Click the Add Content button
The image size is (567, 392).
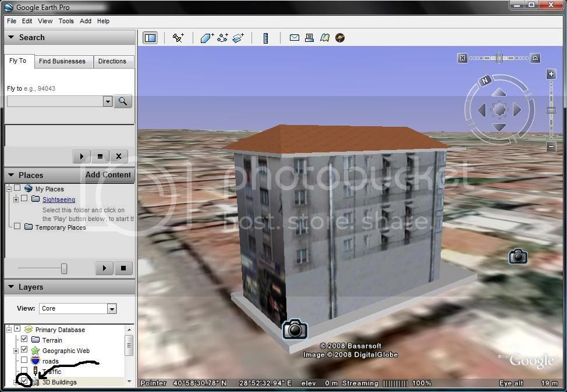pos(108,175)
